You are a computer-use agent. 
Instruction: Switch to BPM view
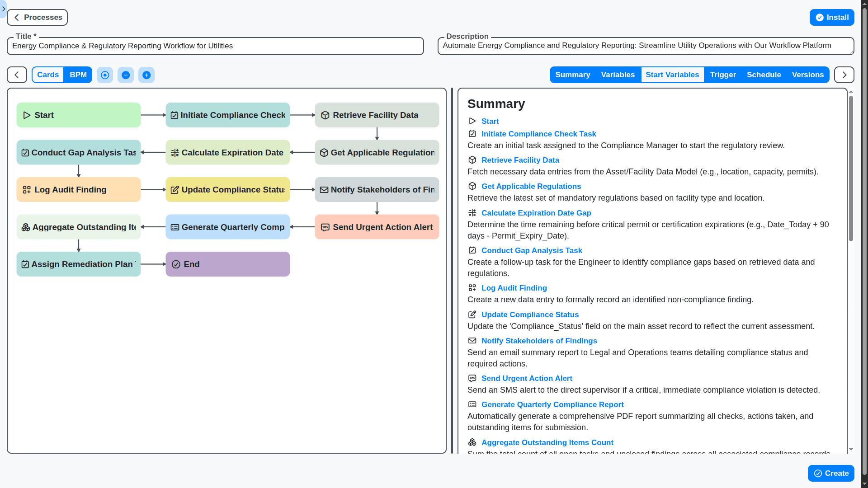[x=78, y=75]
